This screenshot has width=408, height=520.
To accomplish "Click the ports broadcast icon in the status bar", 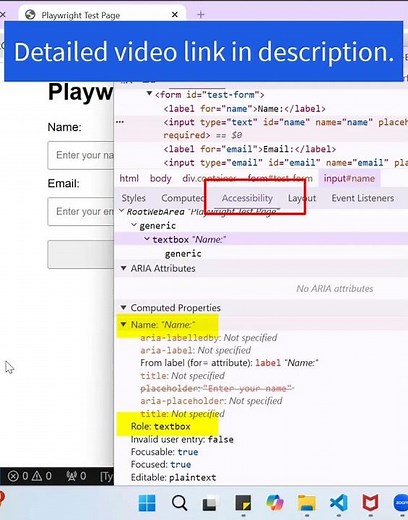I will point(72,476).
